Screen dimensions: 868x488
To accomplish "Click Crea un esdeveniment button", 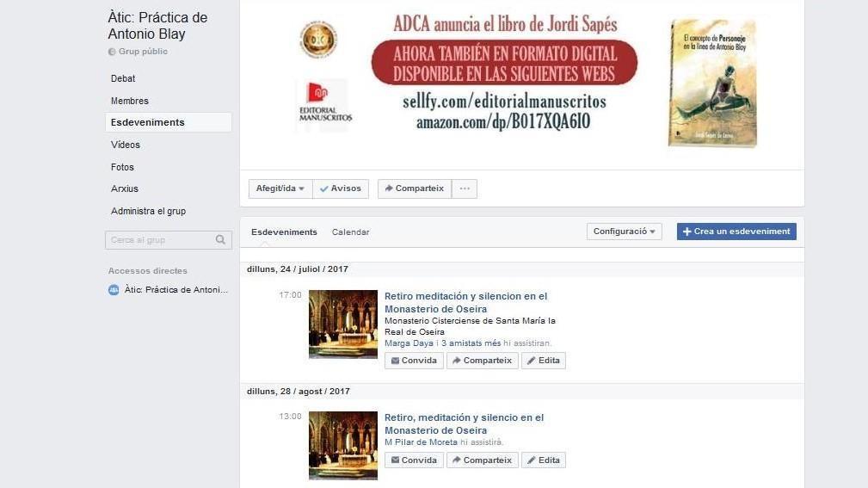I will click(736, 232).
